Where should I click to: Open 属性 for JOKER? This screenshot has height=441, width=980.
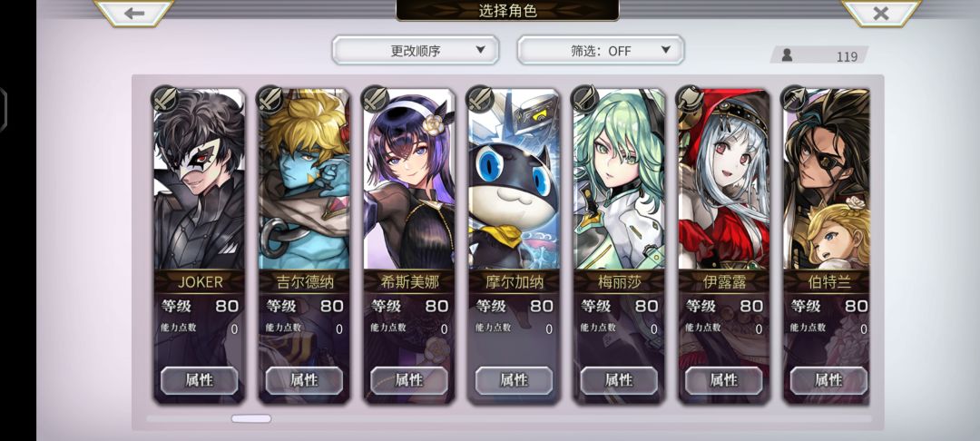200,380
